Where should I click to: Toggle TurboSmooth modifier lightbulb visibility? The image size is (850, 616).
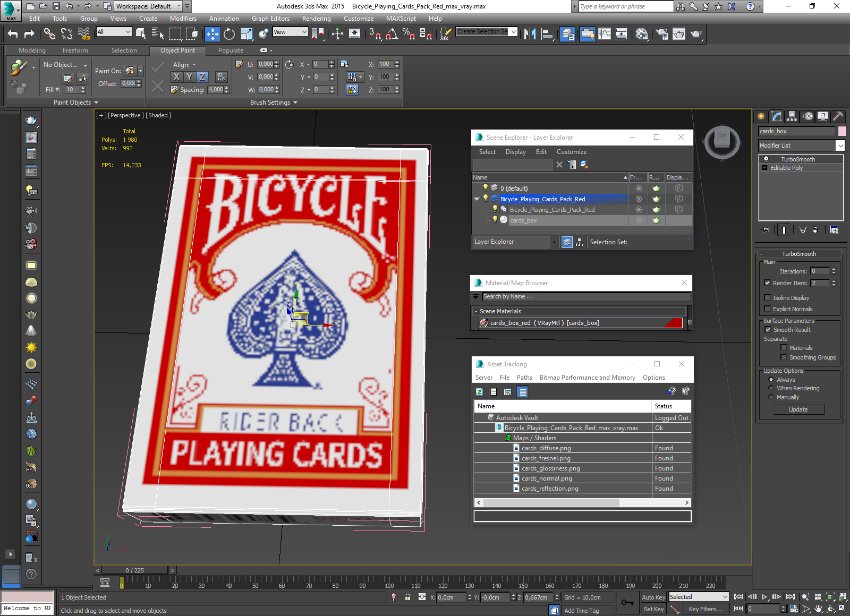(x=766, y=159)
